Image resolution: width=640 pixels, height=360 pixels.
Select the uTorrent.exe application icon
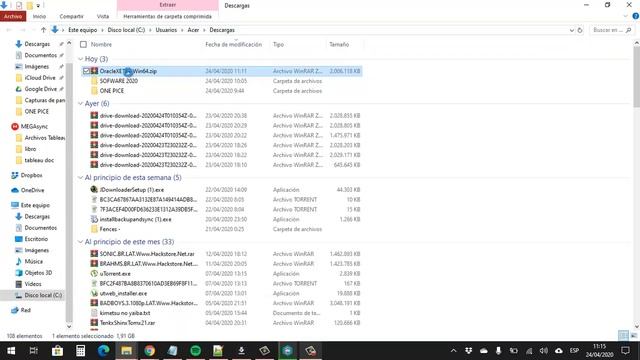coord(94,273)
